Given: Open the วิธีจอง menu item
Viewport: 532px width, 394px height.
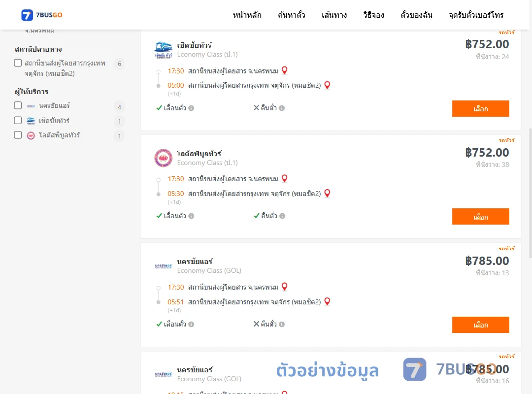Looking at the screenshot, I should click(x=373, y=15).
